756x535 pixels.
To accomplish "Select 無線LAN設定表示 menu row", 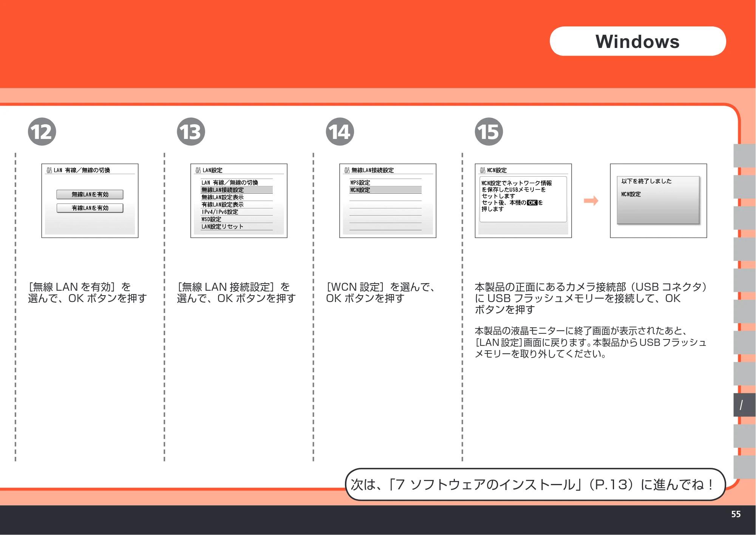I will [237, 197].
